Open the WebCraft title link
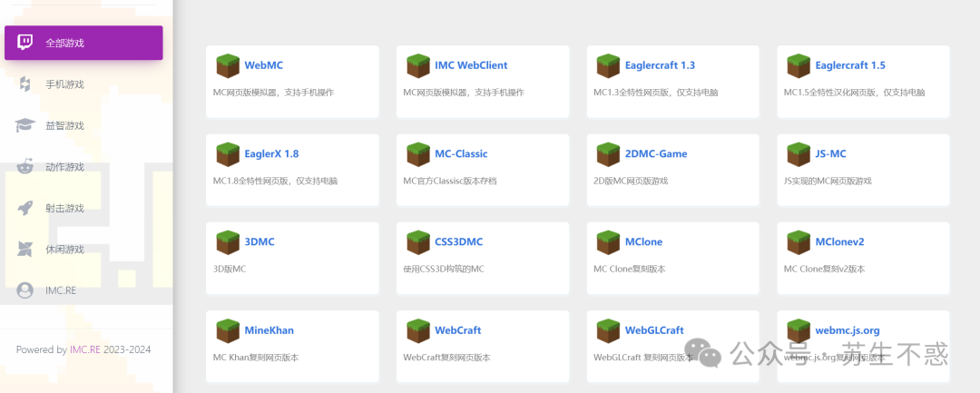The image size is (980, 393). [x=458, y=330]
